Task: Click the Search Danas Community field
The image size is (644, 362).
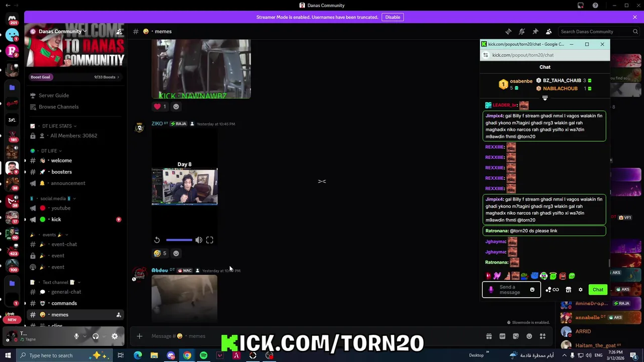Action: (x=598, y=31)
